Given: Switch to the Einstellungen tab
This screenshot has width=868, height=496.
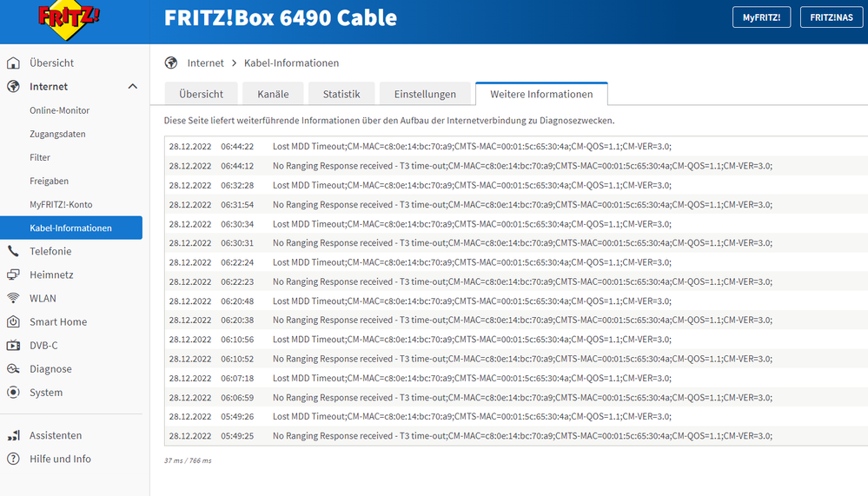Looking at the screenshot, I should click(425, 94).
